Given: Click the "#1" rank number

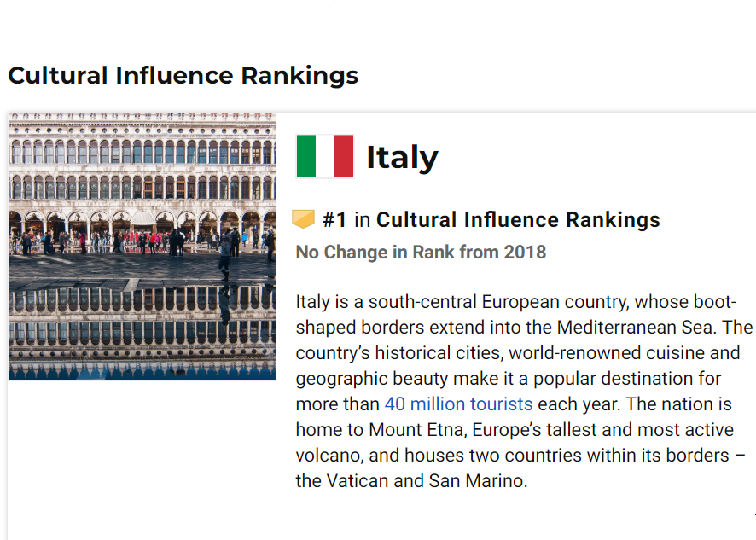Looking at the screenshot, I should (x=334, y=220).
